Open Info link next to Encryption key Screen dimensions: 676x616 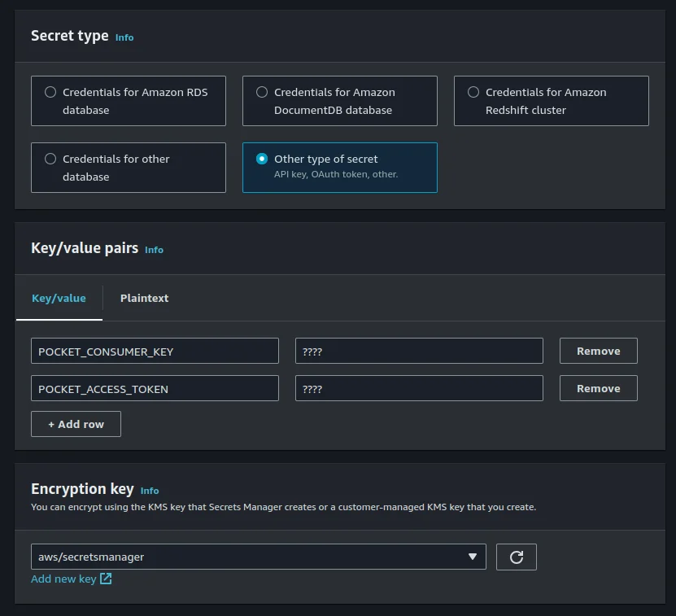[150, 491]
